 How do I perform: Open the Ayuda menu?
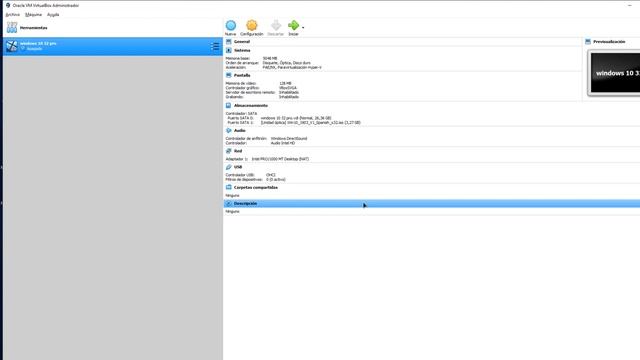(53, 15)
